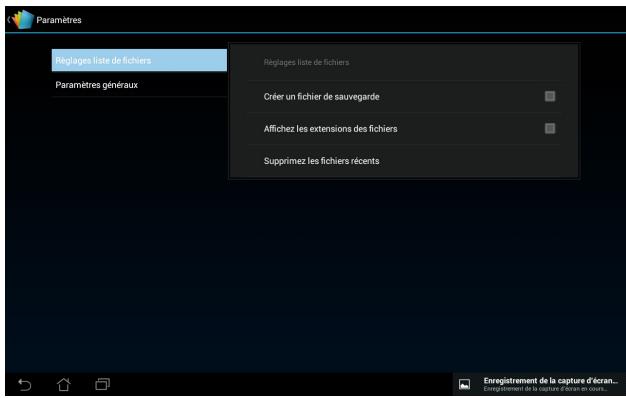Open the Paramètres généraux section
The width and height of the screenshot is (626, 398).
point(139,85)
